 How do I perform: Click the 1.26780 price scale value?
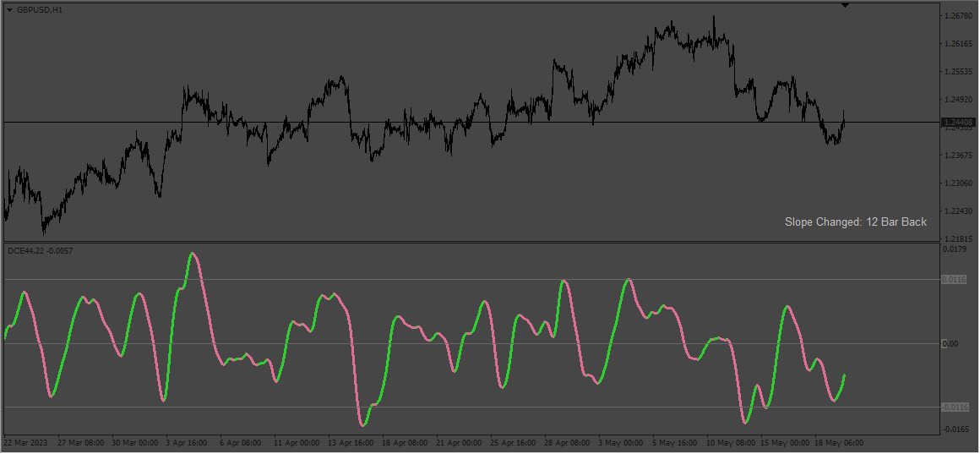958,15
